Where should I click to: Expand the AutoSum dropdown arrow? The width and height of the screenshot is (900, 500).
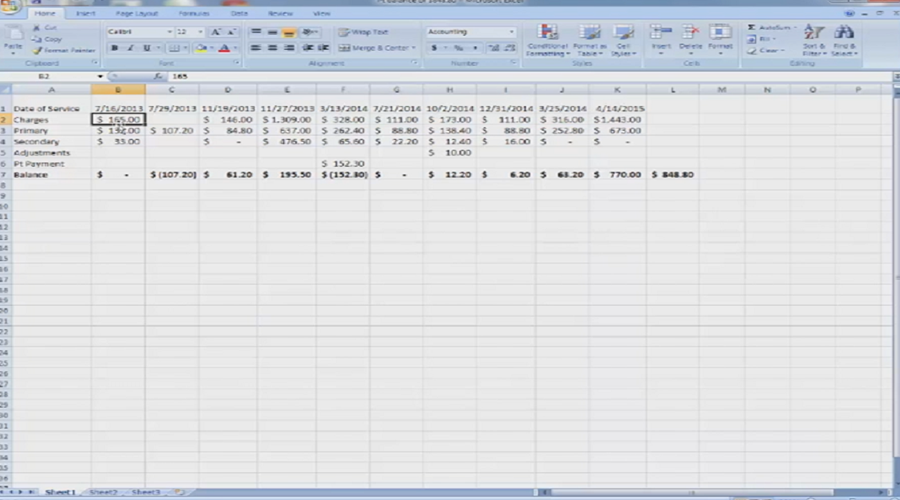(x=796, y=28)
